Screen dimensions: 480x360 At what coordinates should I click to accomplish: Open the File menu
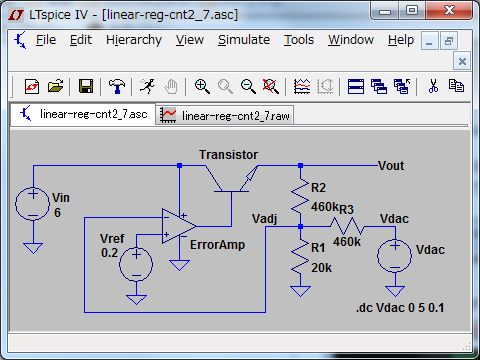click(46, 40)
